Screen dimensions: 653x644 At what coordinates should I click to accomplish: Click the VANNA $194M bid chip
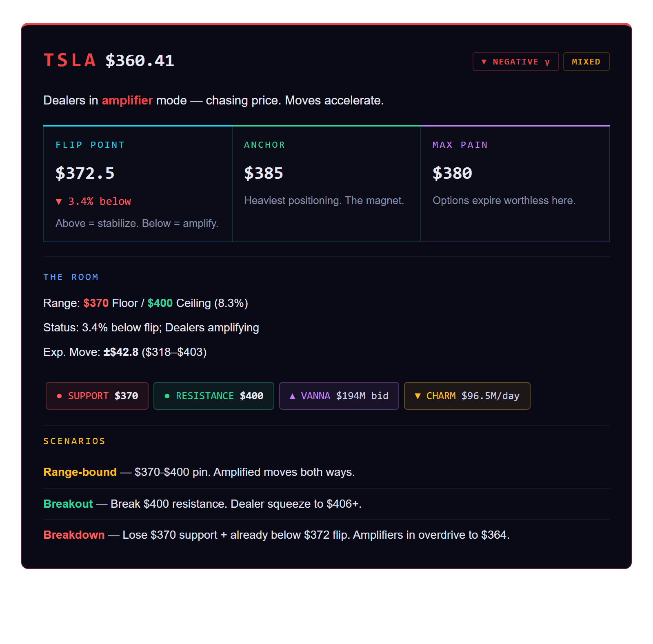point(339,396)
